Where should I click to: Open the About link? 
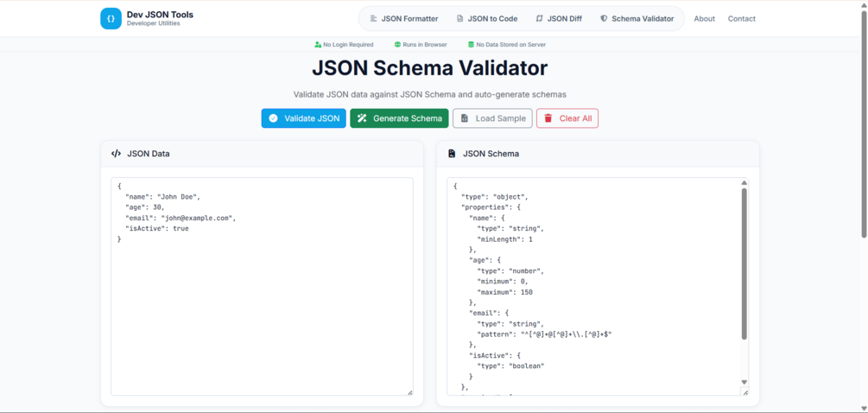coord(704,18)
